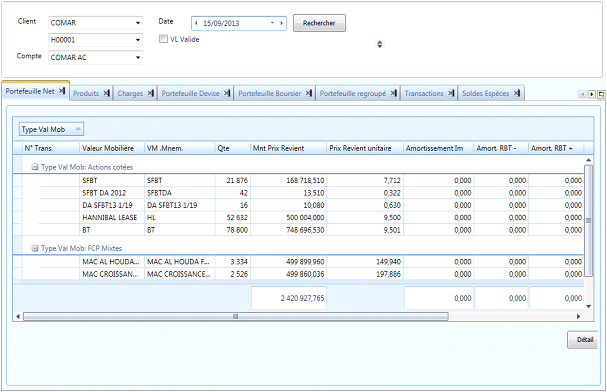Sort by Valeur Mobilière column header
607x392 pixels.
pos(112,148)
